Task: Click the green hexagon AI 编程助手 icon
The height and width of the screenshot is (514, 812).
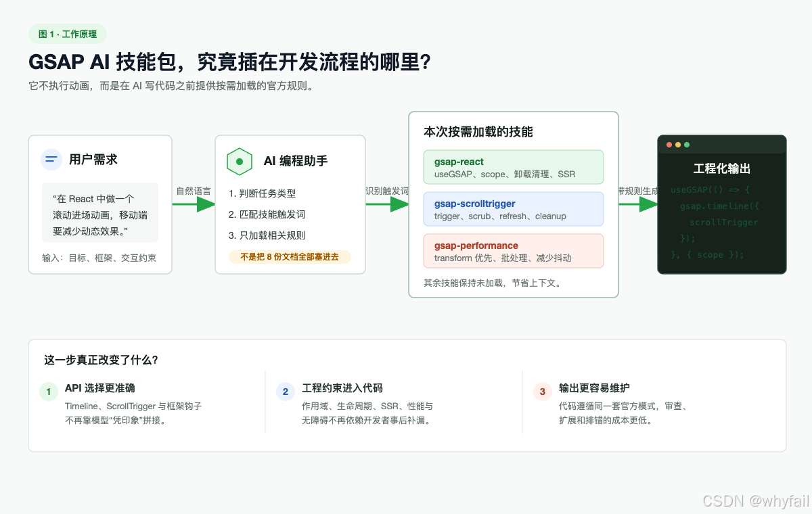Action: coord(239,161)
